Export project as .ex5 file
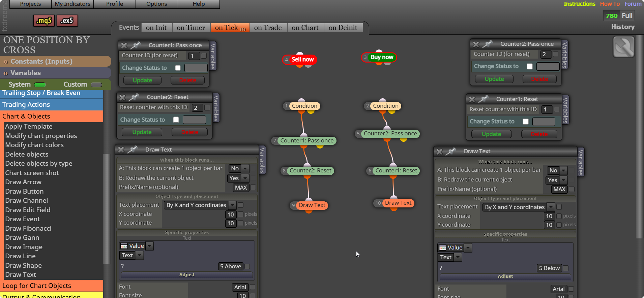The width and height of the screenshot is (644, 298). tap(67, 21)
